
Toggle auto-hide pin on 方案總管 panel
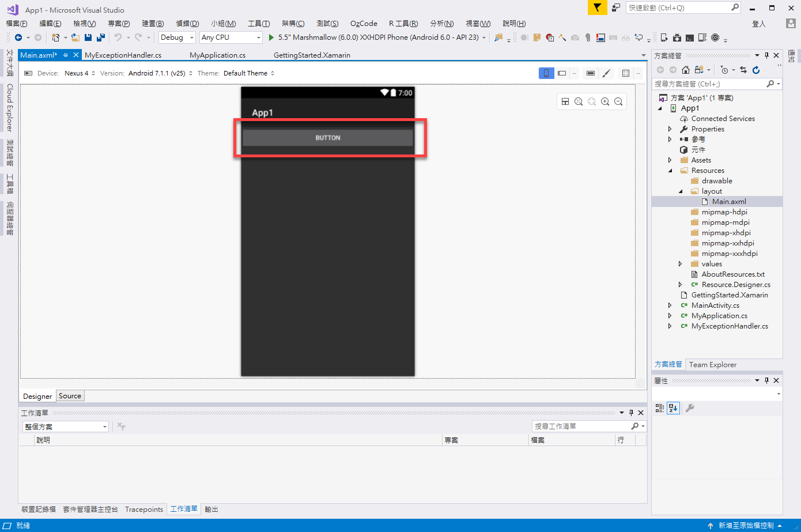pyautogui.click(x=766, y=55)
